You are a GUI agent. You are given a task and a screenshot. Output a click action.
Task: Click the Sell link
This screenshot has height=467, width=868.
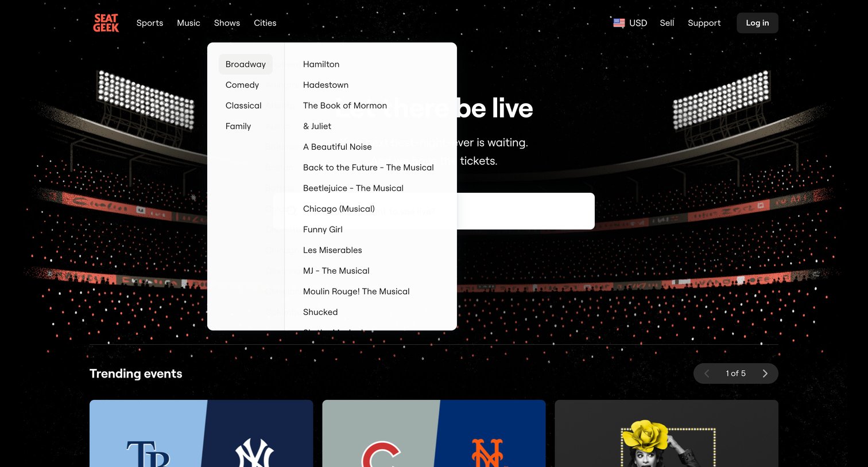pyautogui.click(x=667, y=23)
